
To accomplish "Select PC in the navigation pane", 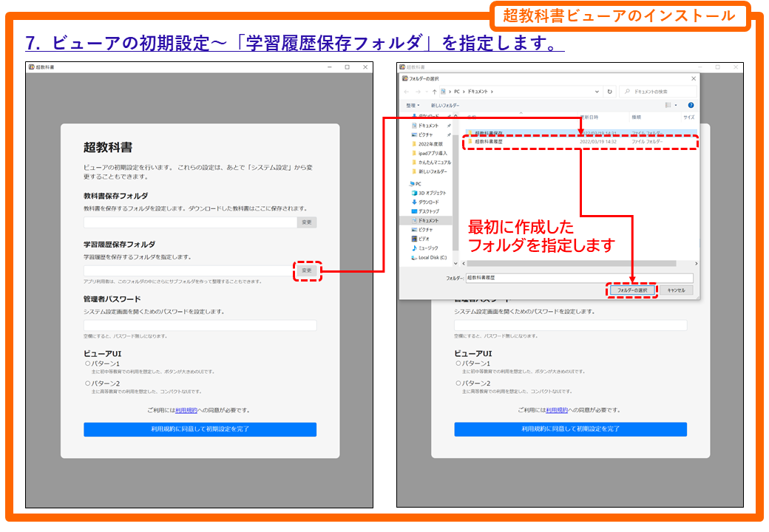I will (416, 184).
